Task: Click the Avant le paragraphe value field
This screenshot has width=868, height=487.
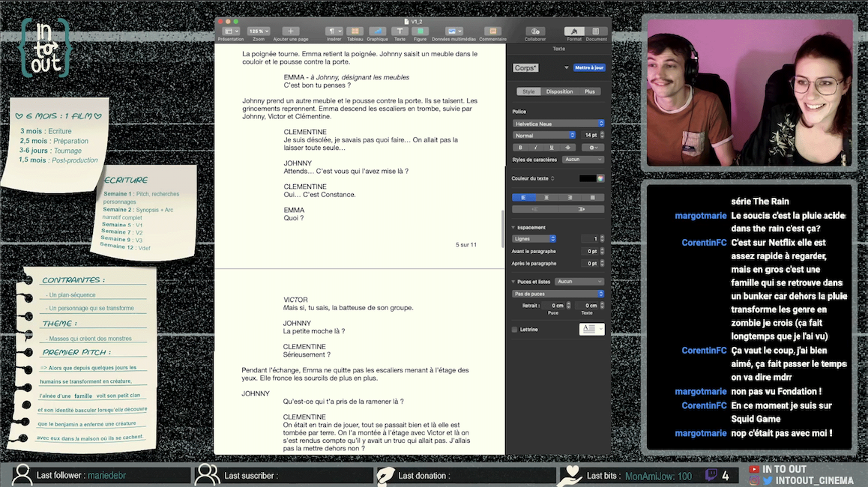Action: (590, 251)
